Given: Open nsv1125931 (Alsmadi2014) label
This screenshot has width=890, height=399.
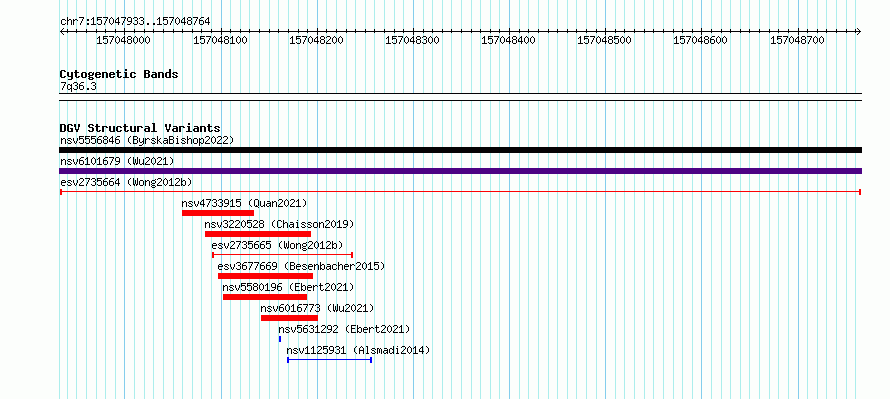Looking at the screenshot, I should [x=358, y=350].
